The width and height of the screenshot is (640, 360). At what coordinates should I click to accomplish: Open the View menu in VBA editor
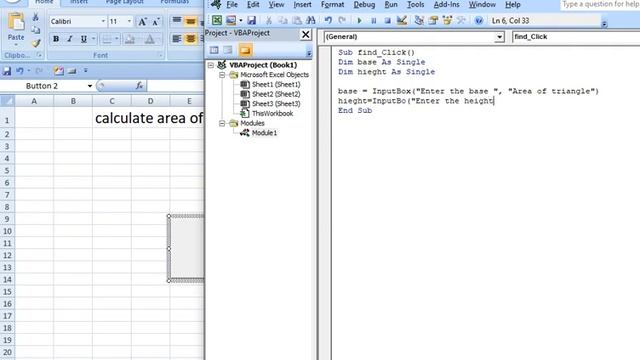click(276, 5)
